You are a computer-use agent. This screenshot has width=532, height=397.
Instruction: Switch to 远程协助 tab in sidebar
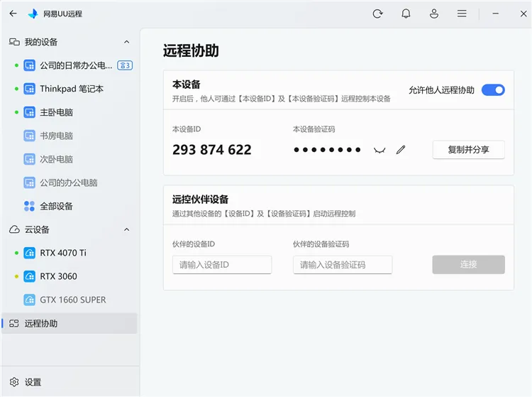(x=70, y=323)
